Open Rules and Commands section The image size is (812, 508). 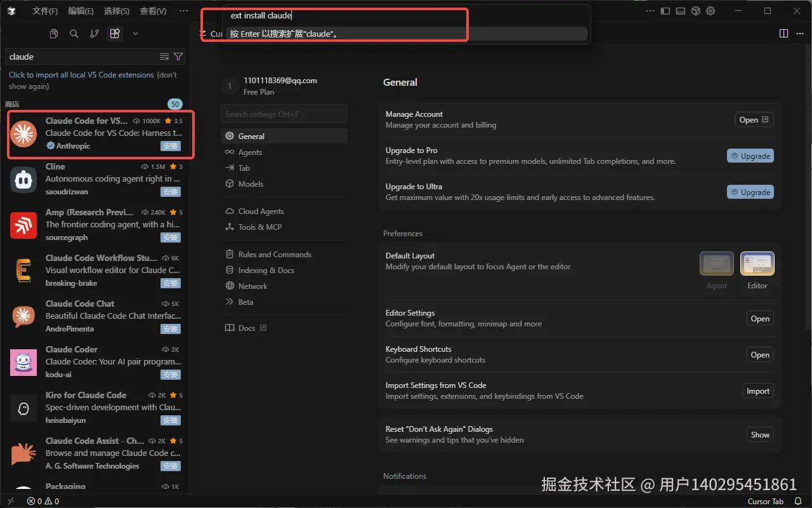(x=284, y=254)
